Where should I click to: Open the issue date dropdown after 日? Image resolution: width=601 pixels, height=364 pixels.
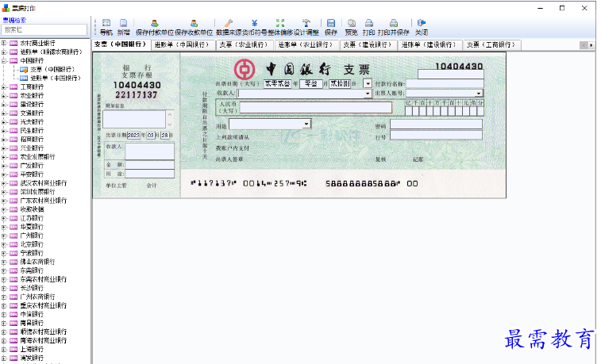click(x=368, y=83)
